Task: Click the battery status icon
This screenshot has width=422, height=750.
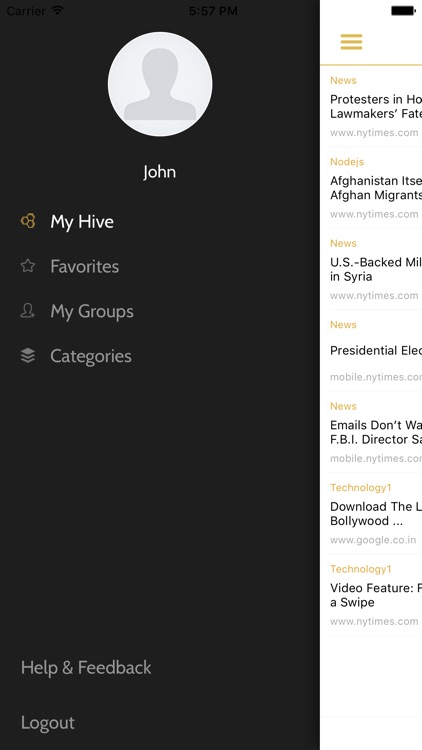Action: coord(402,11)
